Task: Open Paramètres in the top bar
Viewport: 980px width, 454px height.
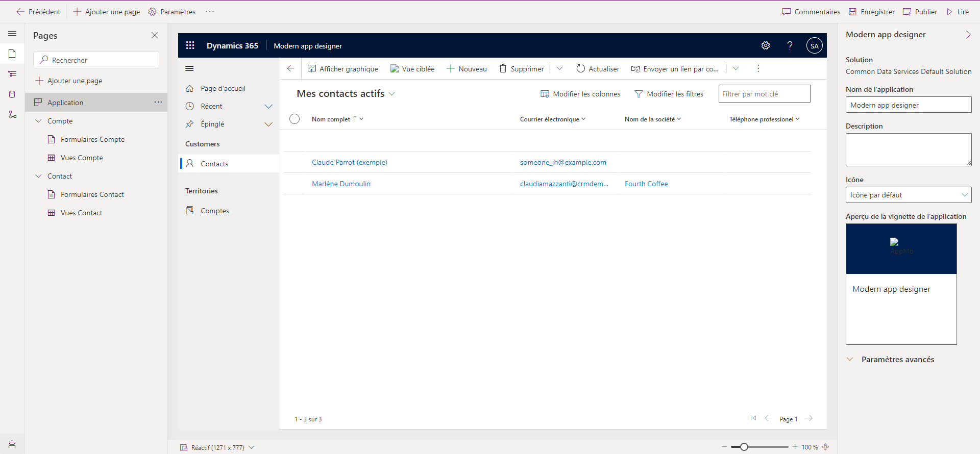Action: [x=172, y=12]
